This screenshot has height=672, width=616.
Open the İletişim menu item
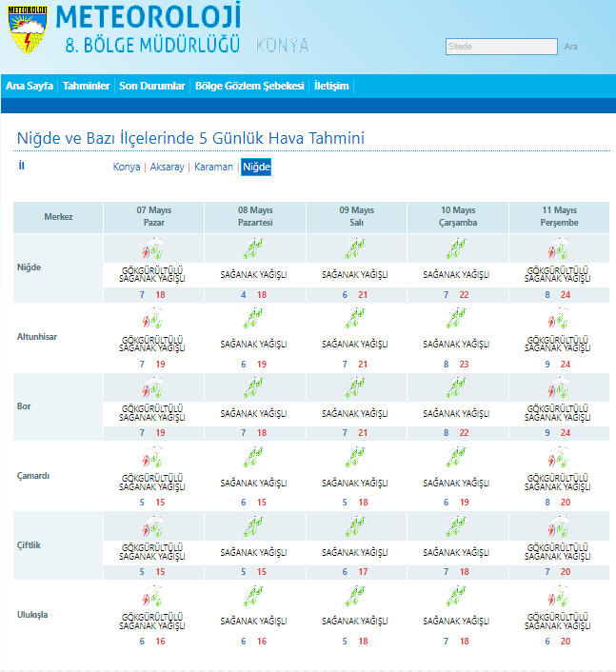point(331,86)
